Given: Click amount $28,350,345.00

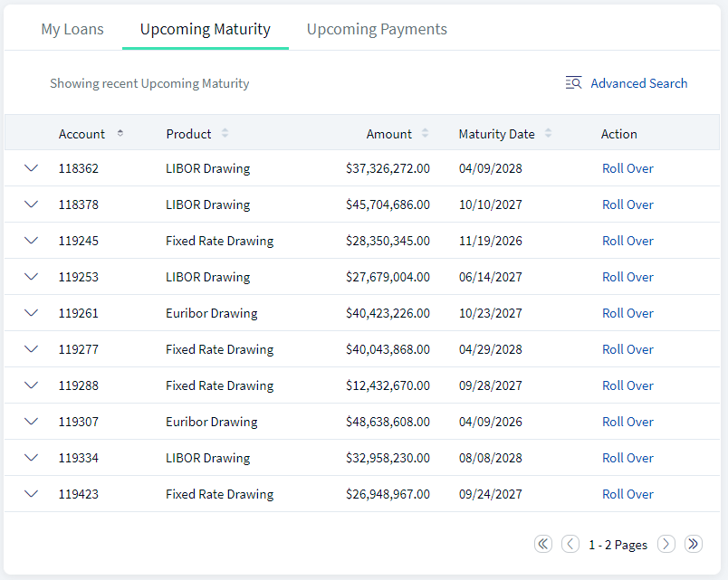Looking at the screenshot, I should click(388, 241).
